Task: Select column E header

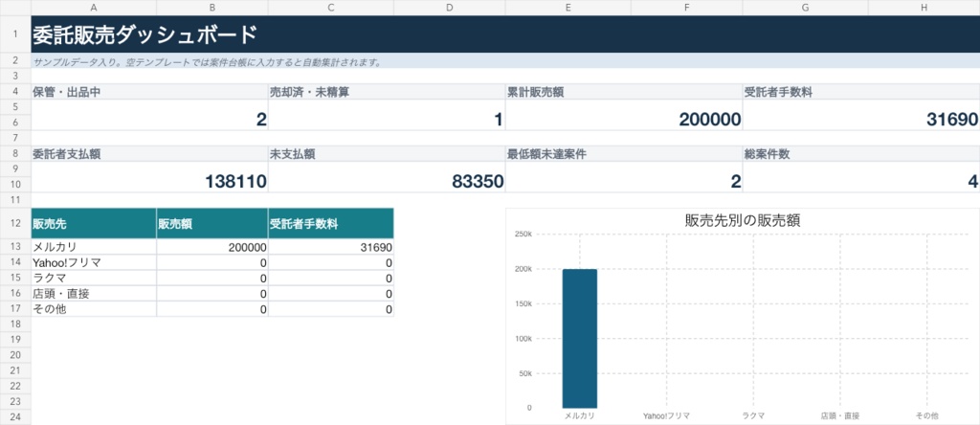Action: pos(568,8)
